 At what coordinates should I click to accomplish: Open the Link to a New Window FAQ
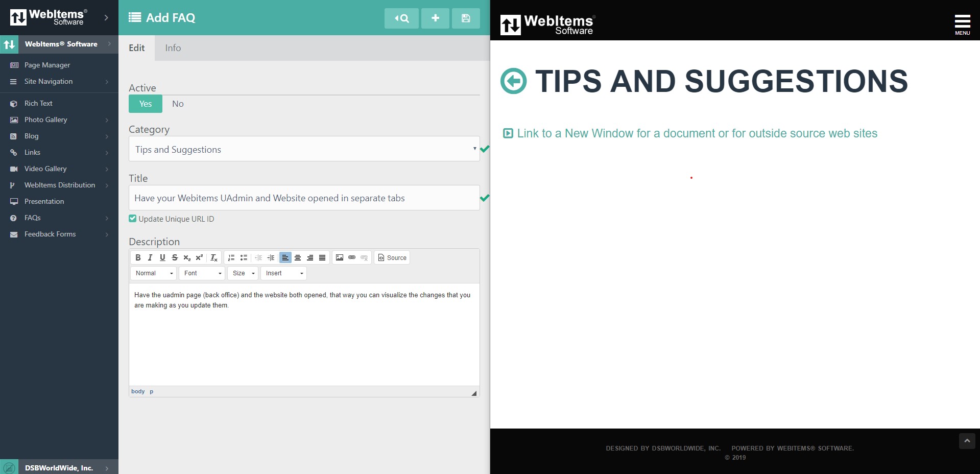(697, 133)
